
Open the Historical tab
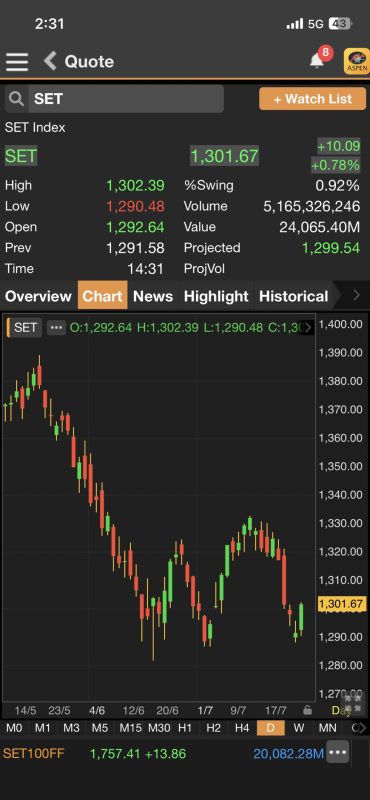293,296
